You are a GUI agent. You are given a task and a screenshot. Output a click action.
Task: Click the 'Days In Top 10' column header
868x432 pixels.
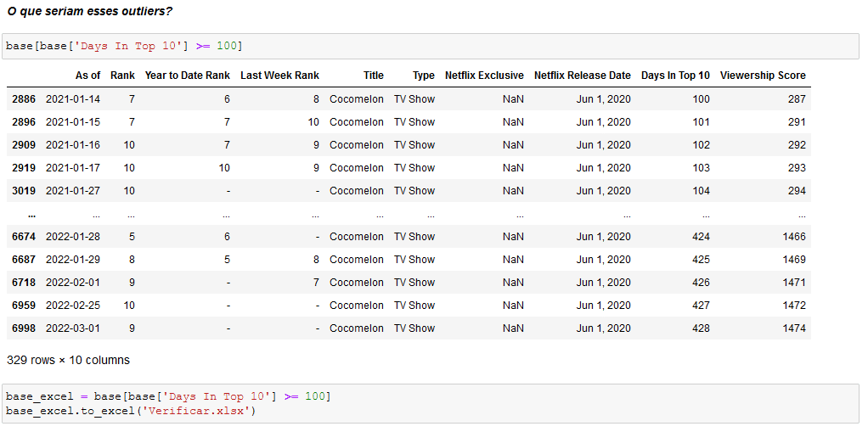coord(675,76)
